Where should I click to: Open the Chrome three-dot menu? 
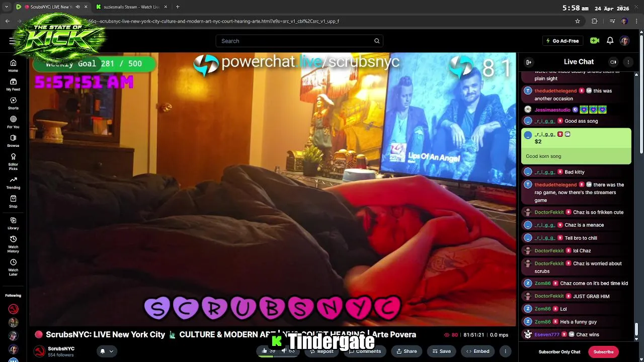pyautogui.click(x=636, y=21)
